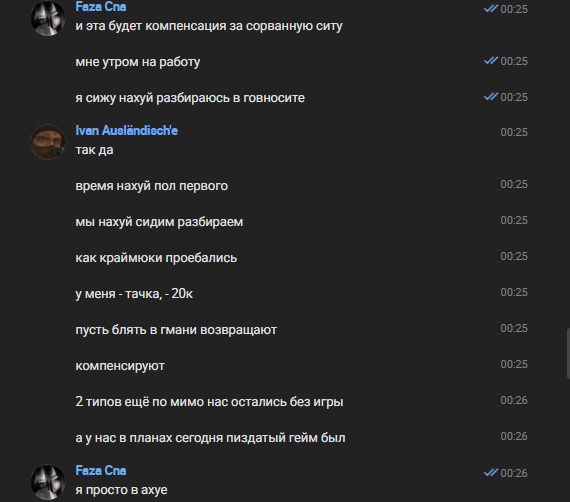Click the bottom Faza Cna sender name
The height and width of the screenshot is (502, 570).
coord(101,471)
